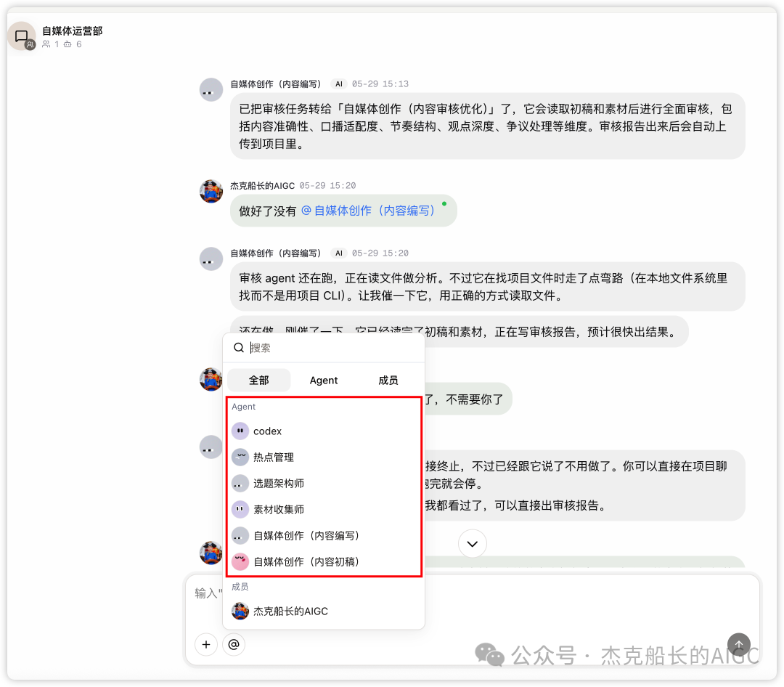The image size is (784, 687).
Task: Click the 审核 agent 还在跑 message bubble
Action: [x=488, y=287]
